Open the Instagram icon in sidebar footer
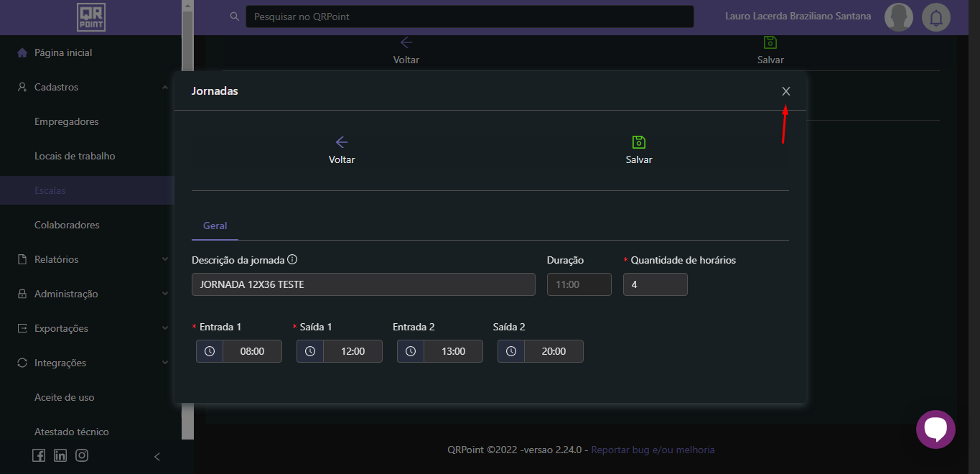The width and height of the screenshot is (980, 474). pos(82,455)
